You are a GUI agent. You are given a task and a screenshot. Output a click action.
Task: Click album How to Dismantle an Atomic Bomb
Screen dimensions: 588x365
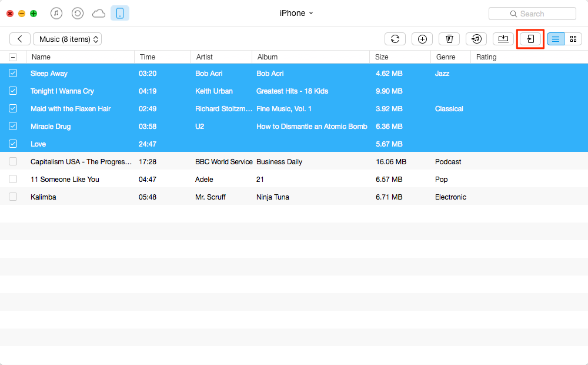(312, 127)
